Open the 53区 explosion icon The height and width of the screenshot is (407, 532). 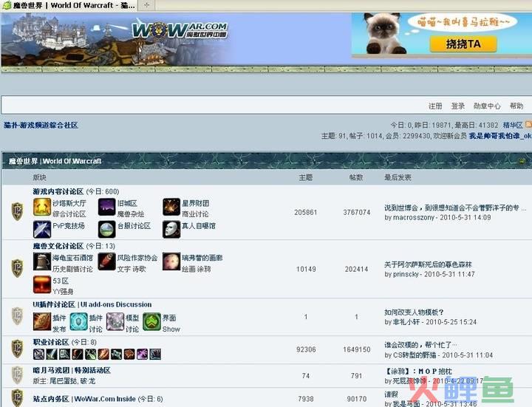coord(42,284)
